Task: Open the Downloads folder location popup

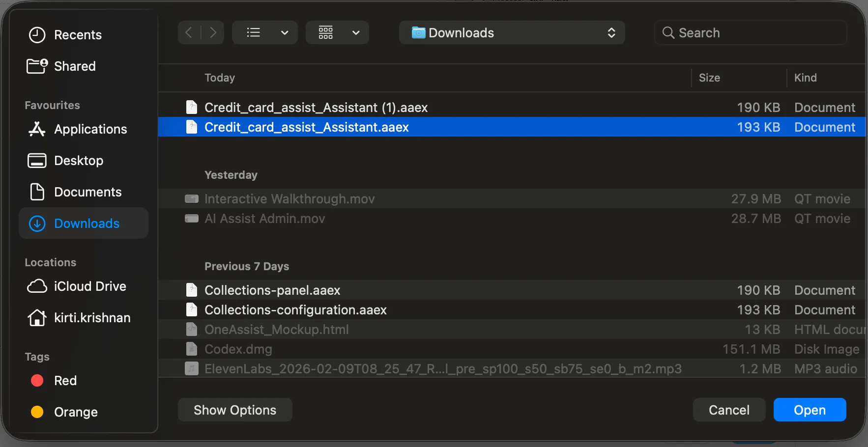Action: pos(512,32)
